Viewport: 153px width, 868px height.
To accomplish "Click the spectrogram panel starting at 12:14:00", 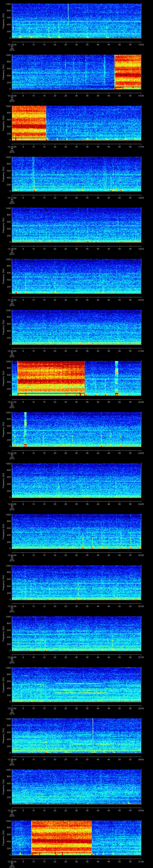I will [76, 21].
